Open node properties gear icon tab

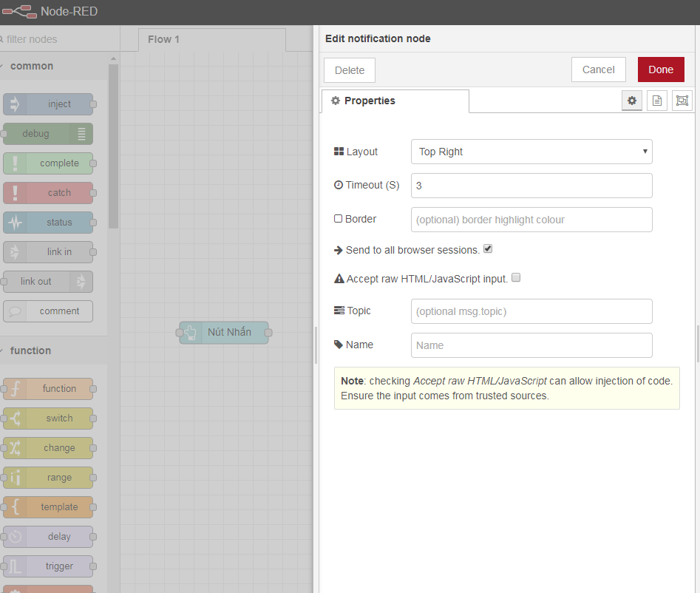(632, 101)
